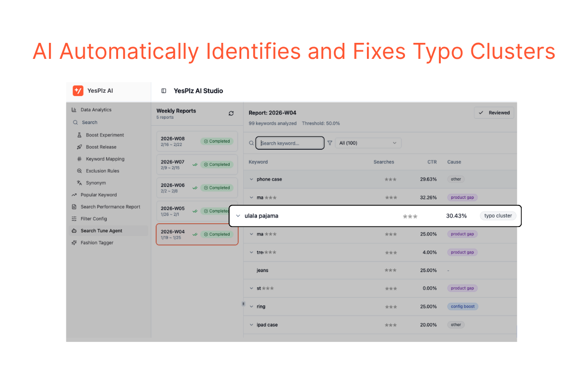
Task: Click the 29.63% CTR value
Action: pos(429,179)
